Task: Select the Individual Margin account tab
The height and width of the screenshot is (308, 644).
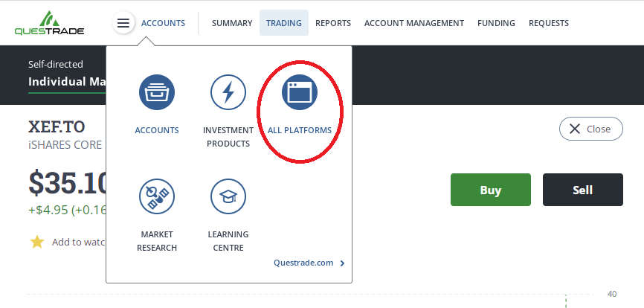Action: point(68,82)
